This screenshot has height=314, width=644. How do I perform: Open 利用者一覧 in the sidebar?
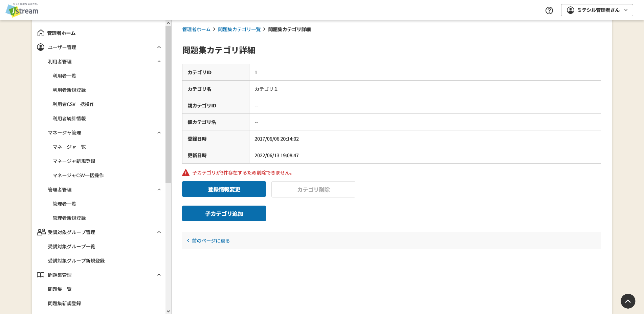tap(64, 76)
